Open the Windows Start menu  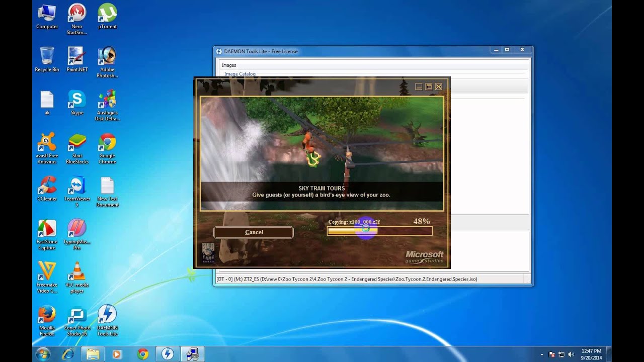(x=43, y=354)
